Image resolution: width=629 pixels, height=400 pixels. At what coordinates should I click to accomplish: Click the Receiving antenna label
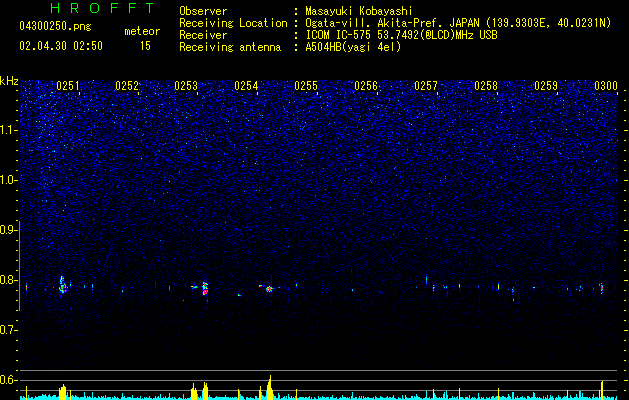pyautogui.click(x=230, y=47)
